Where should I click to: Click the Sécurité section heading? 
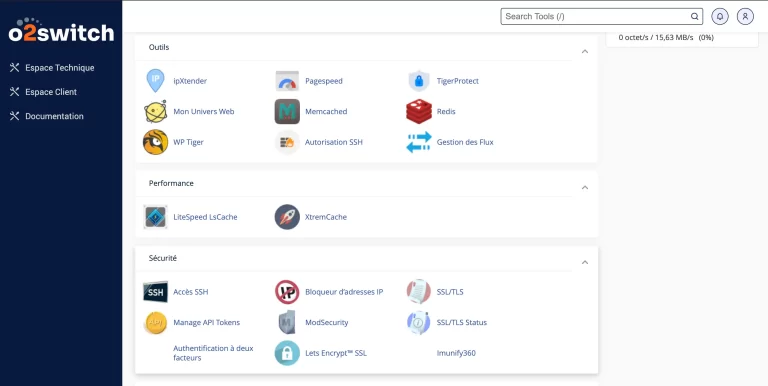(163, 258)
